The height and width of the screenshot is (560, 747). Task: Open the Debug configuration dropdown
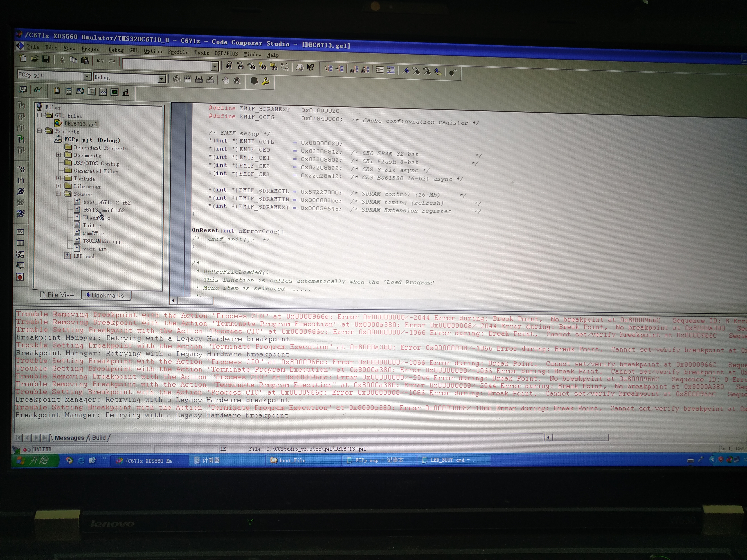162,79
